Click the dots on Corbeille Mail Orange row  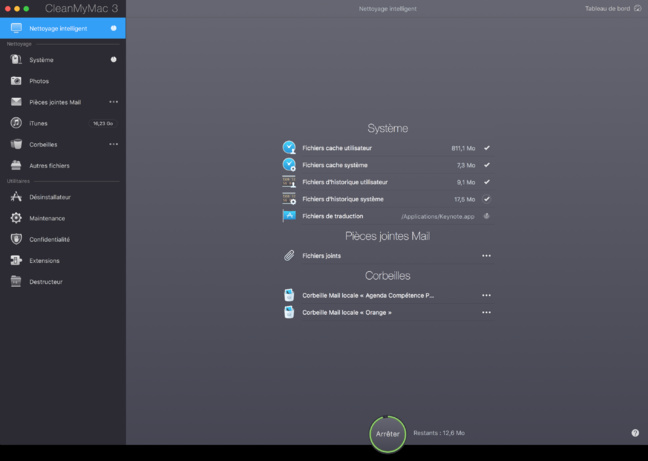[486, 312]
